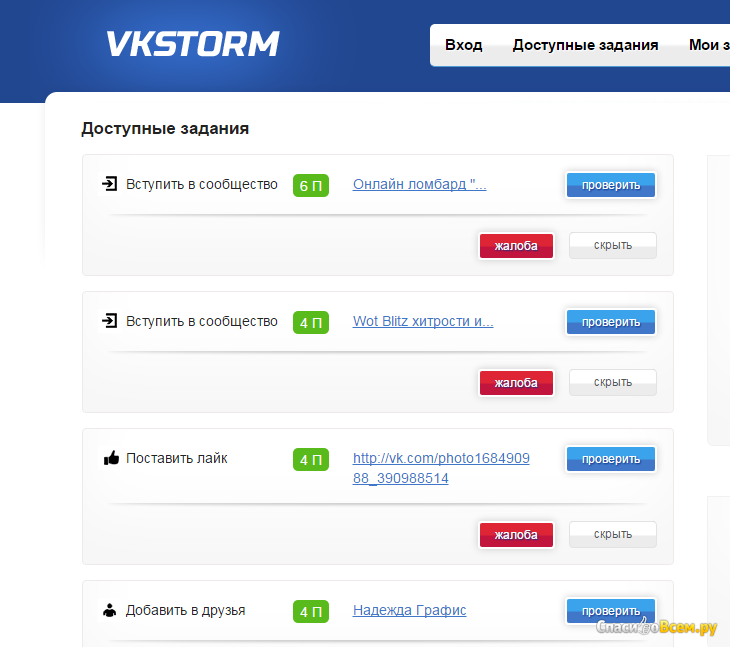Image resolution: width=730 pixels, height=647 pixels.
Task: Click Вступить в сообщество text in 6 П row
Action: 202,184
